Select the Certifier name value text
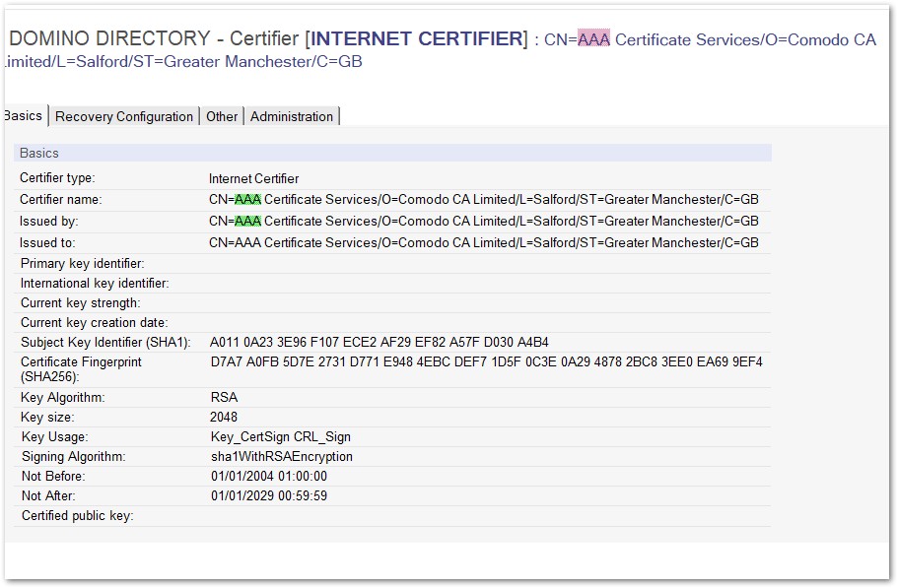 [x=483, y=200]
